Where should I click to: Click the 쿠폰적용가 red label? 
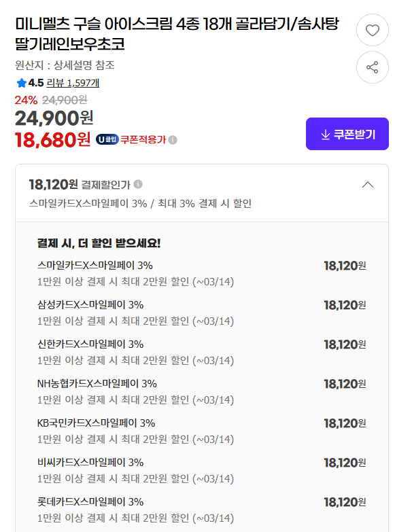tap(143, 140)
